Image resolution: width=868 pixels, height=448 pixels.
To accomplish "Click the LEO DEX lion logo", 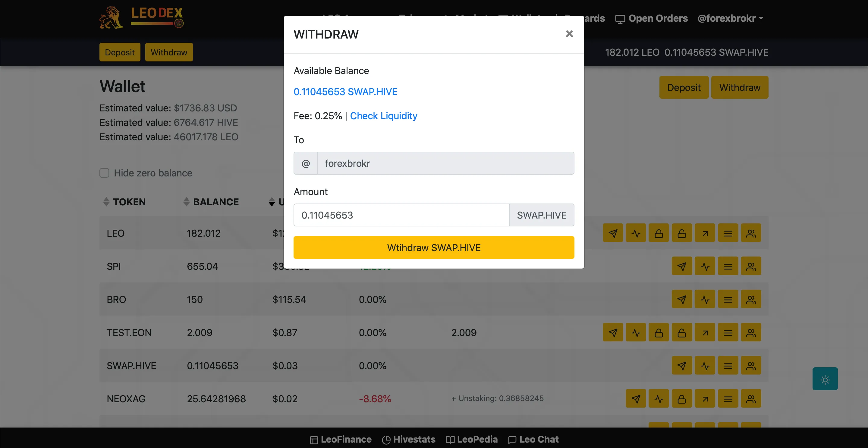I will click(x=142, y=17).
